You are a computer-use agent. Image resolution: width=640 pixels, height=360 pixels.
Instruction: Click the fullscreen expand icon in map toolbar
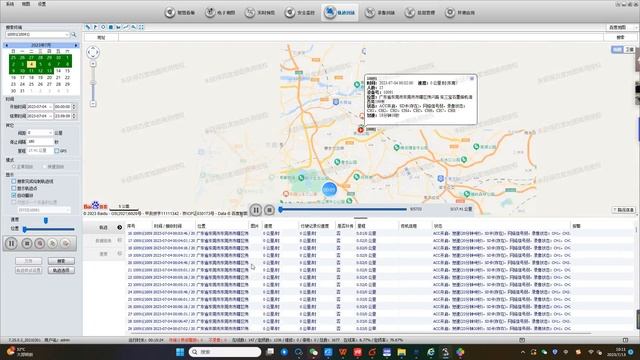141,27
